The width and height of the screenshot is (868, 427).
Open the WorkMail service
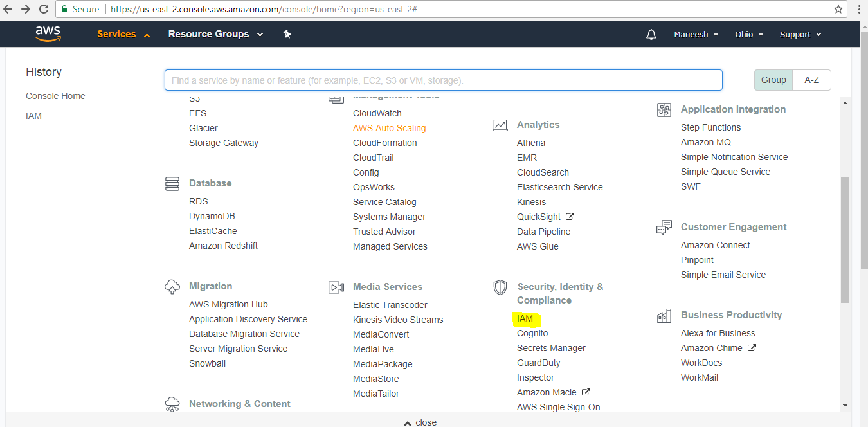pos(700,377)
